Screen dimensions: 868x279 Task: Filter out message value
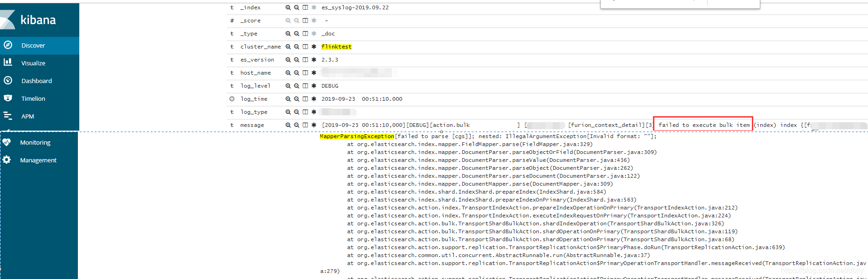297,125
